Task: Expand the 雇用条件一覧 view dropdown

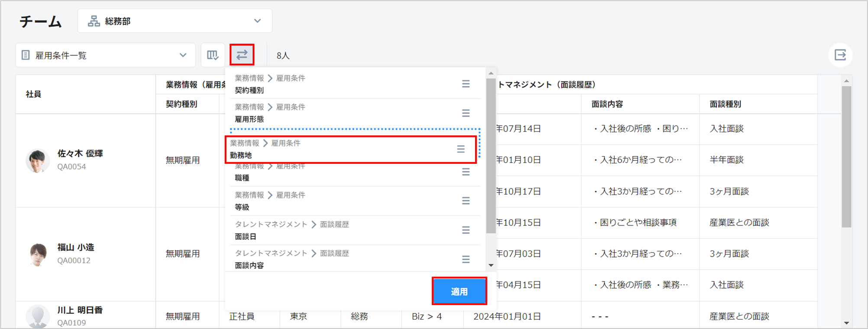Action: (x=105, y=55)
